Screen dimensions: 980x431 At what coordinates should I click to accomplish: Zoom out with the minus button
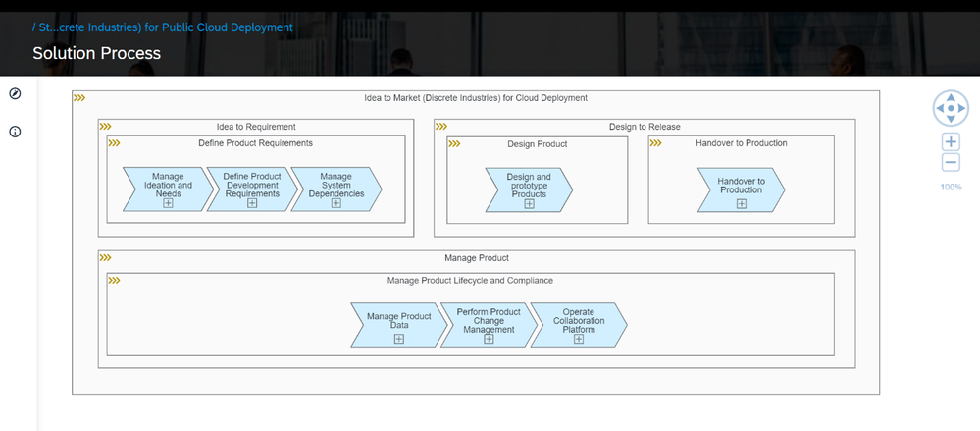point(951,163)
